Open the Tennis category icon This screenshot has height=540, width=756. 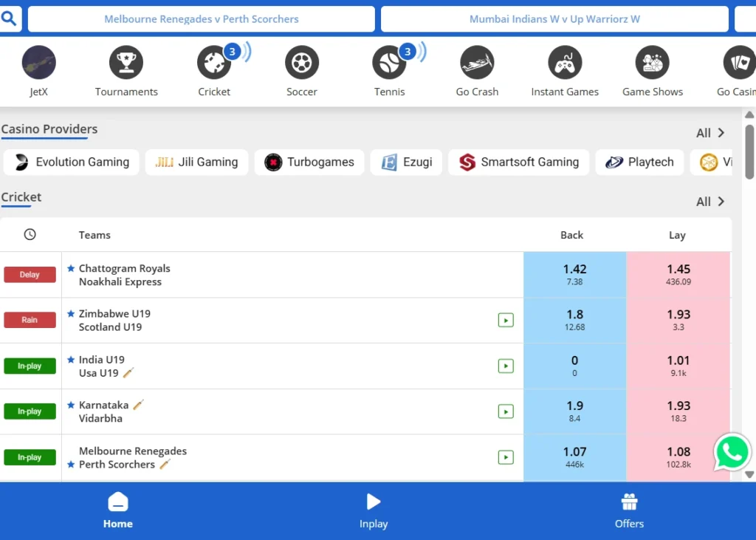(x=389, y=64)
